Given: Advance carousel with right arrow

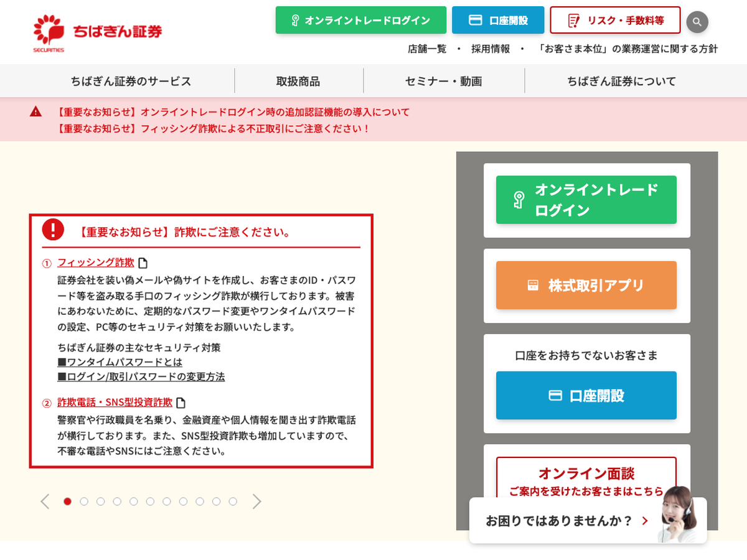Looking at the screenshot, I should click(256, 502).
